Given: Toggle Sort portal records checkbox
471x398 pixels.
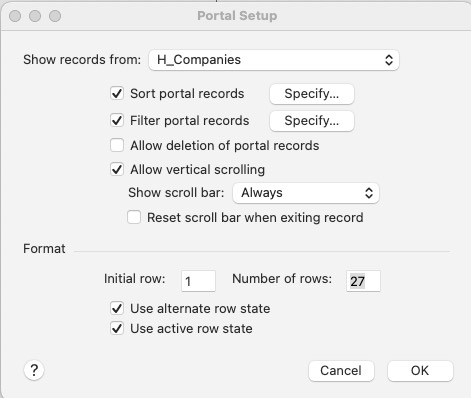Looking at the screenshot, I should tap(117, 93).
